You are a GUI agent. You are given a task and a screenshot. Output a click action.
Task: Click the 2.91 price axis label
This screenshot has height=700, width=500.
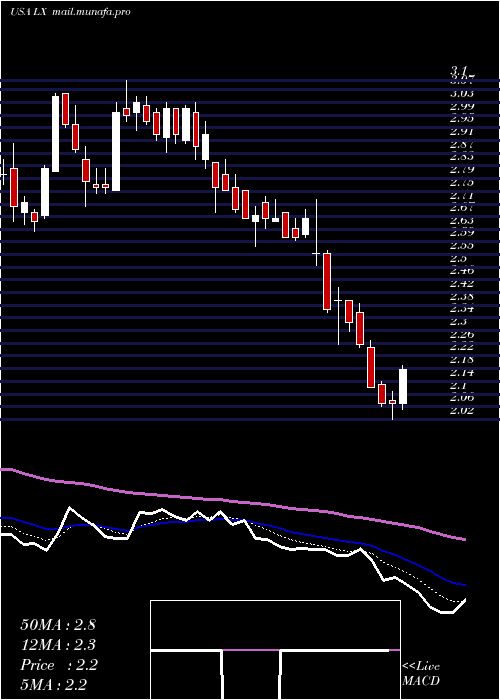pos(462,132)
